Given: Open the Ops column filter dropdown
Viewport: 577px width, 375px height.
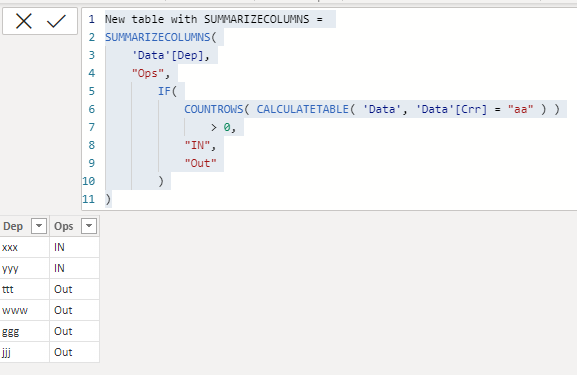Looking at the screenshot, I should (x=89, y=226).
